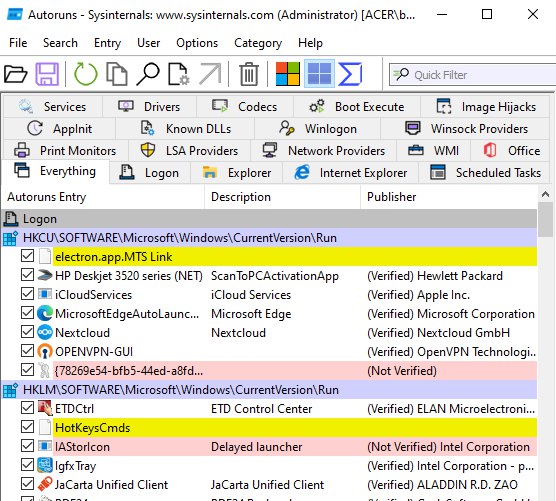Toggle the hide Microsoft entries icon

(288, 74)
